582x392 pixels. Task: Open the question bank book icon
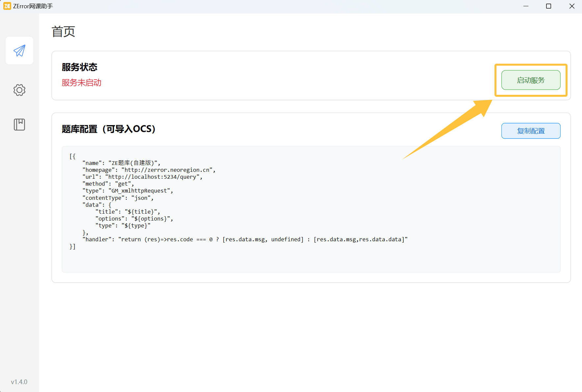coord(19,124)
